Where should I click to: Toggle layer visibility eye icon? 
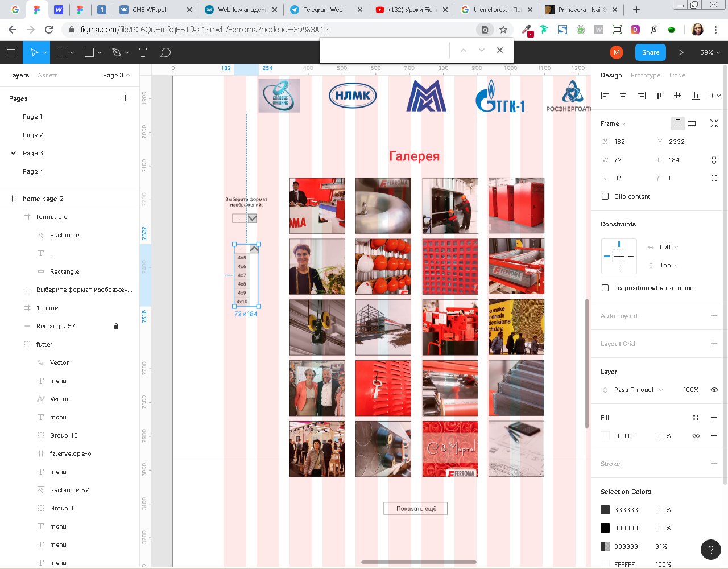click(714, 390)
